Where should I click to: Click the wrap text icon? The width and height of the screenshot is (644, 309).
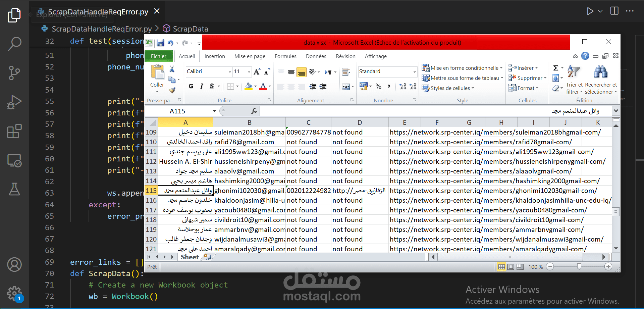pos(346,71)
